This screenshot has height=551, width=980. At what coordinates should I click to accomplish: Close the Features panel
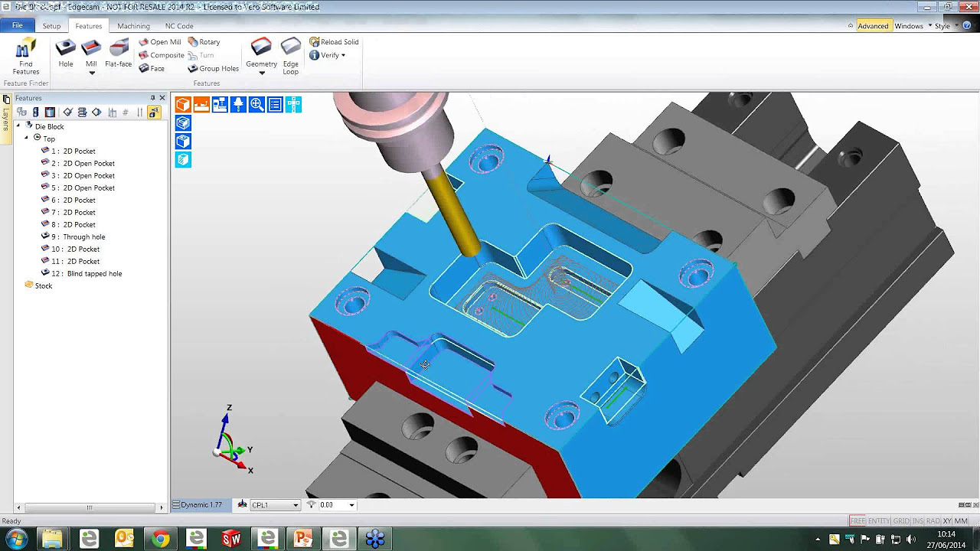point(162,98)
